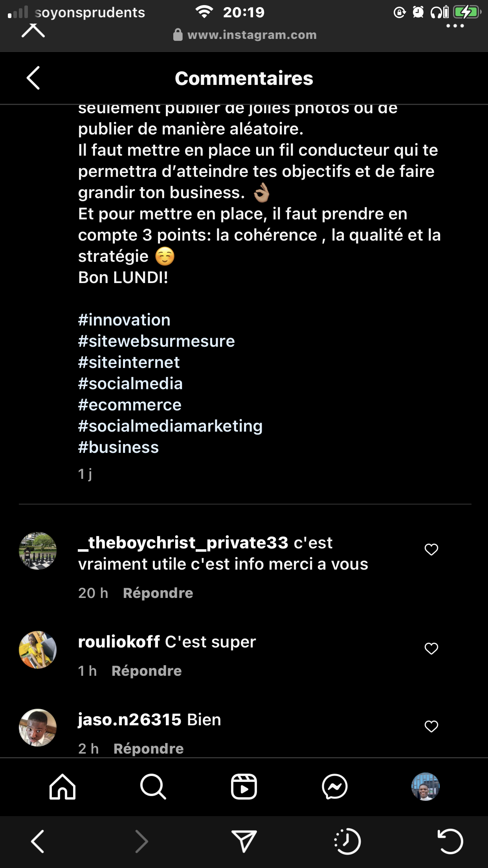488x868 pixels.
Task: Like rouliokoff's comment
Action: tap(431, 648)
